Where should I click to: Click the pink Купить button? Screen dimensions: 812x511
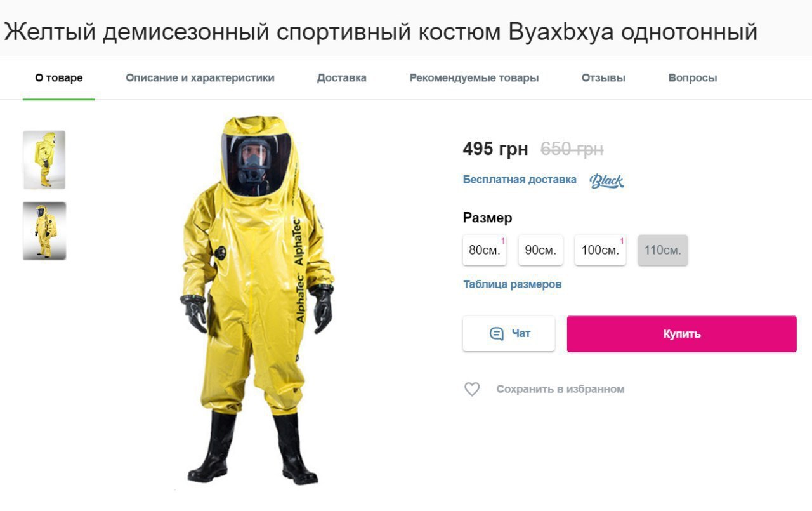682,334
